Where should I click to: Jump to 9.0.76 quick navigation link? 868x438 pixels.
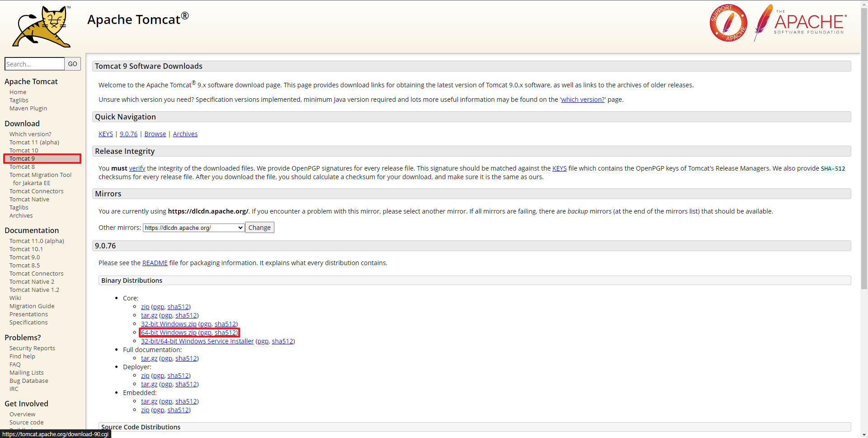point(128,134)
